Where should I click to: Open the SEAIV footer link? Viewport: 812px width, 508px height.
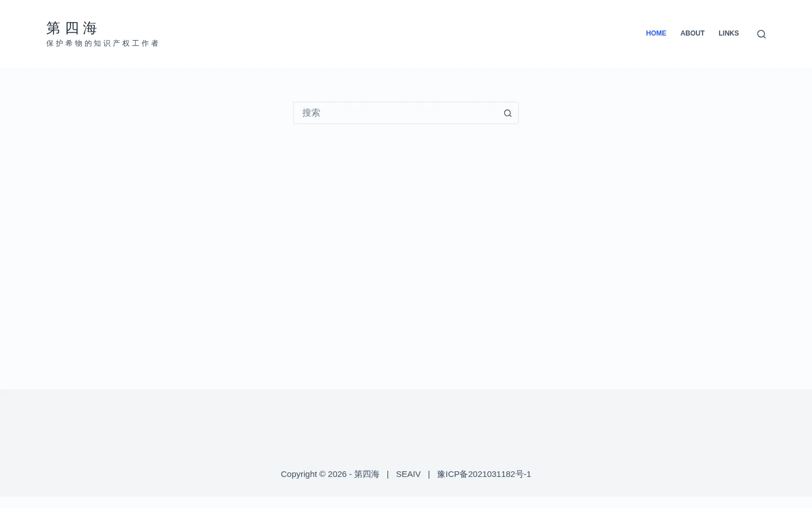[x=408, y=474]
